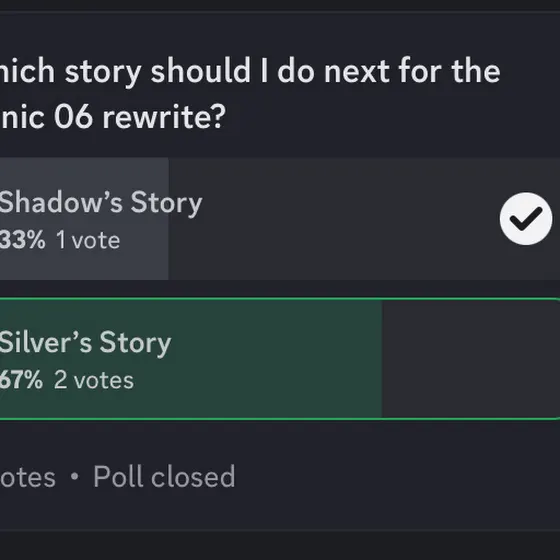The width and height of the screenshot is (560, 560).
Task: Click the unfilled dark area of Silver's Story option
Action: (x=471, y=359)
